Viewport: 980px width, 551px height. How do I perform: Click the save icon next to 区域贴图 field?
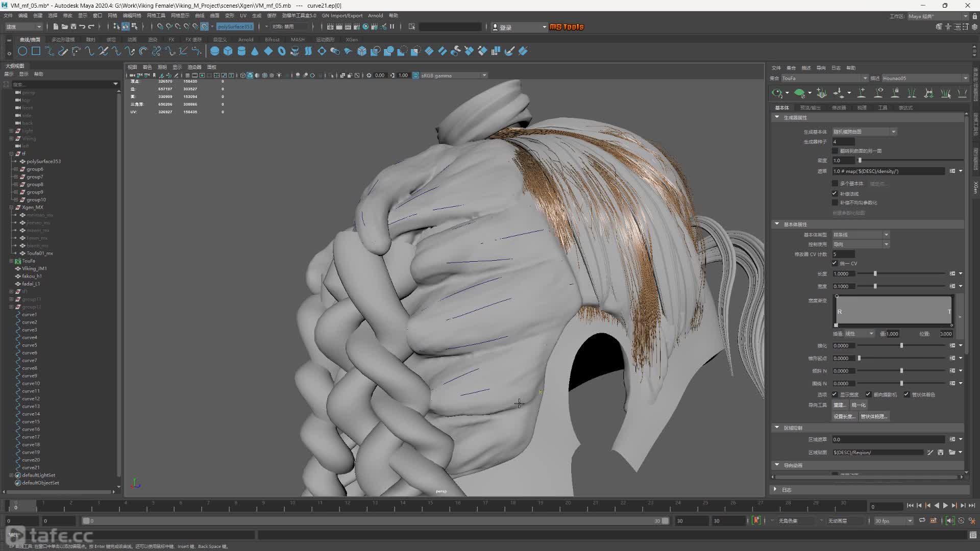click(x=941, y=453)
